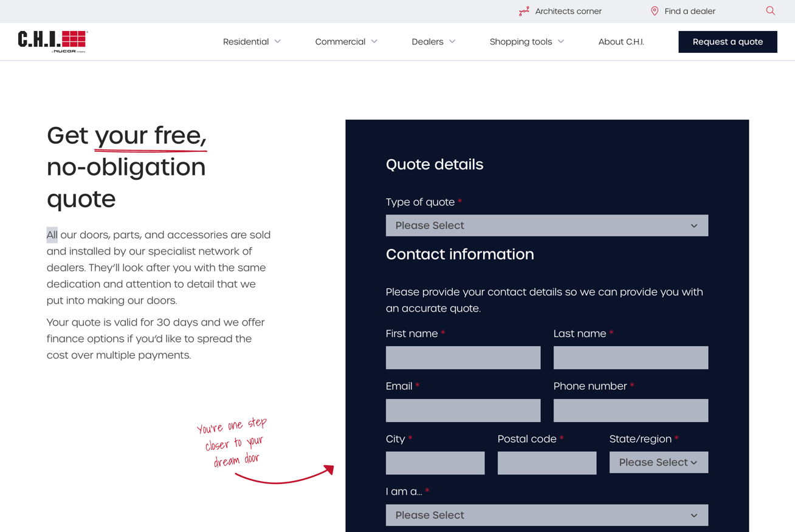Open the Architects corner link
This screenshot has width=795, height=532.
(x=568, y=11)
